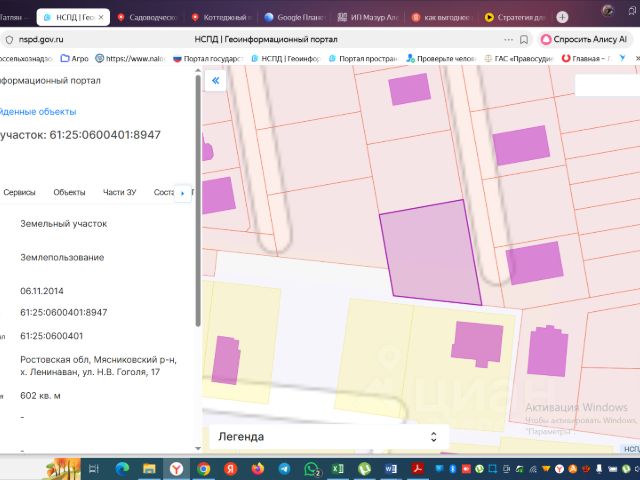
Task: Open the Сервисы tab in the parcel panel
Action: 19,192
